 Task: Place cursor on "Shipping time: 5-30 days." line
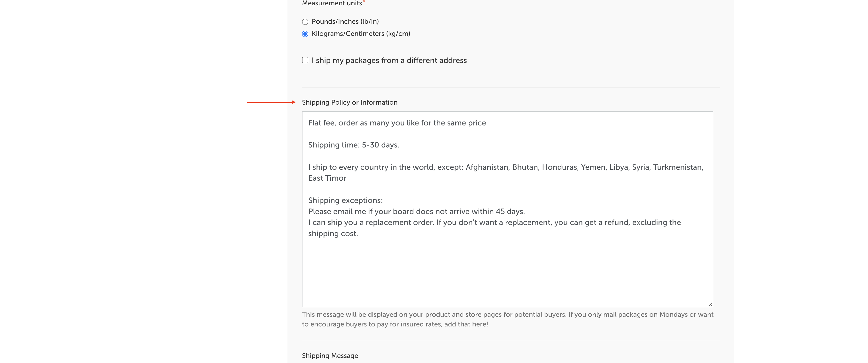[x=353, y=145]
